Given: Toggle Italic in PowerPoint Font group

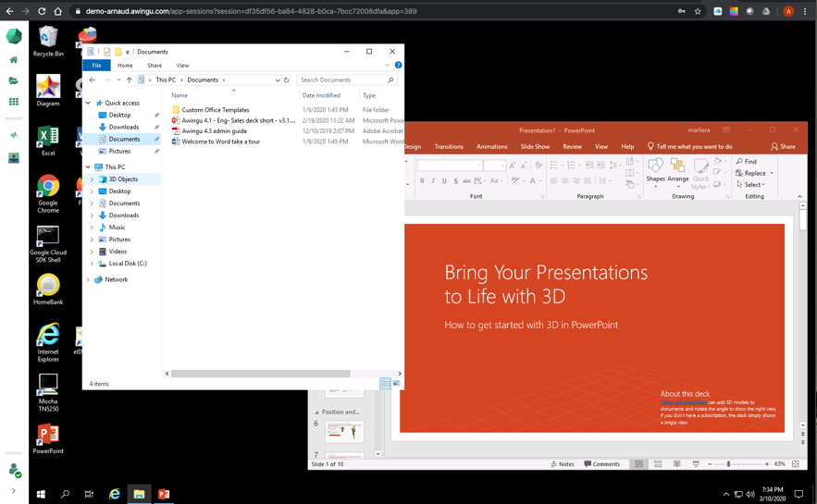Looking at the screenshot, I should (433, 180).
